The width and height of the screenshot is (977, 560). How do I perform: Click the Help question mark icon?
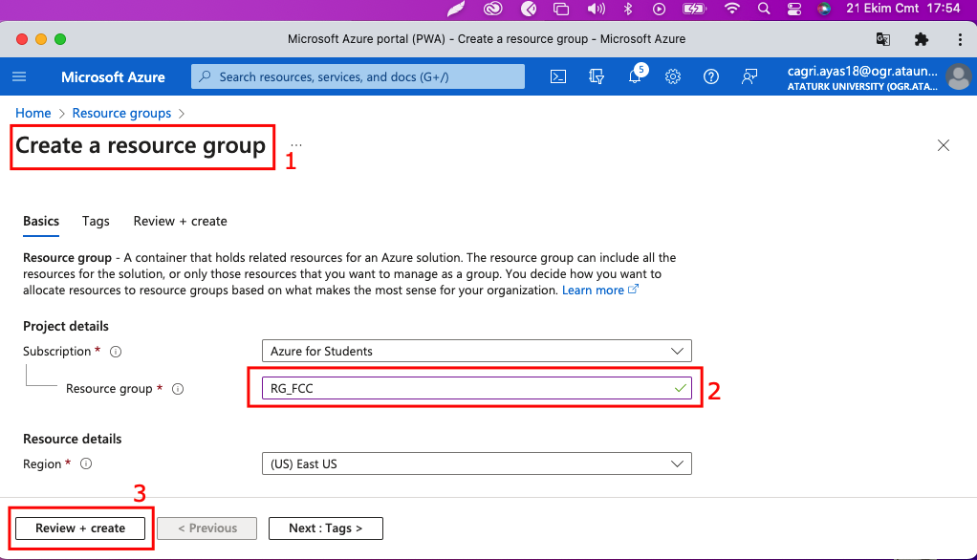(710, 77)
